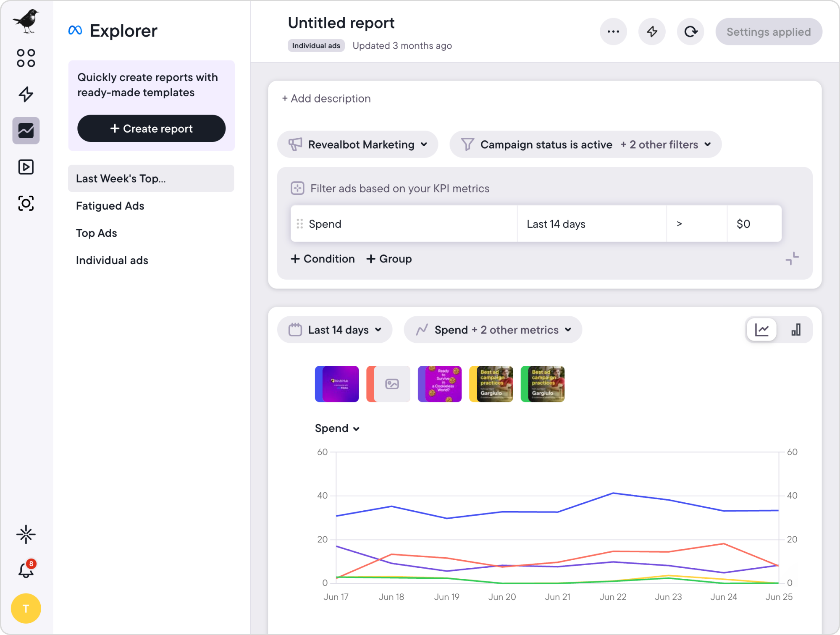Select the cookies ad creative thumbnail
The width and height of the screenshot is (840, 635).
tap(439, 384)
